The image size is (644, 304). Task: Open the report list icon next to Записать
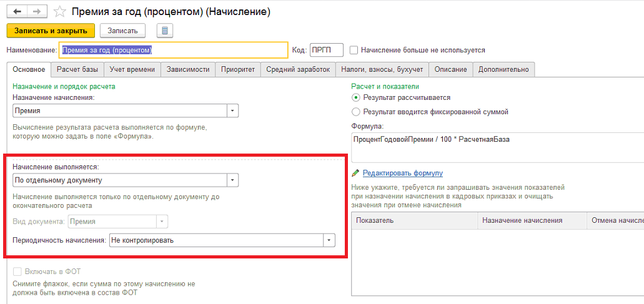pos(165,31)
